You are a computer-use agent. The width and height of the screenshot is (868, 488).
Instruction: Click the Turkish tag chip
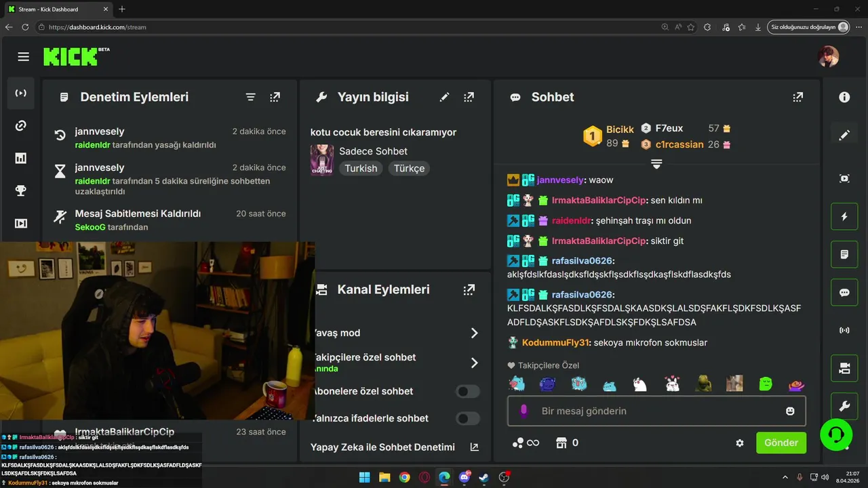coord(361,168)
